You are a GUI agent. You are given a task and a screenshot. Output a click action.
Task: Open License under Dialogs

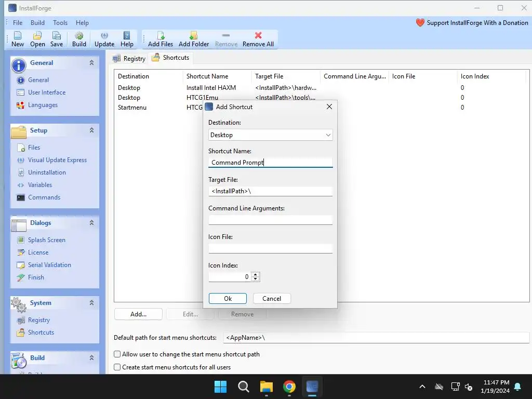tap(38, 252)
